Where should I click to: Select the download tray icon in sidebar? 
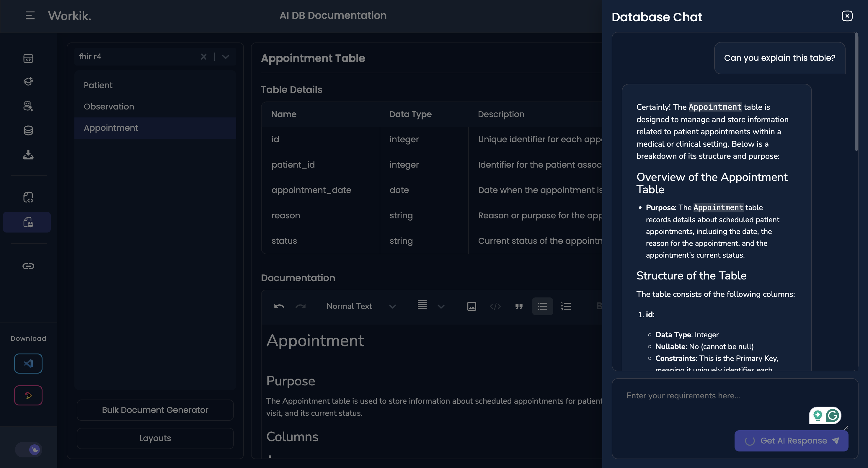click(x=28, y=155)
